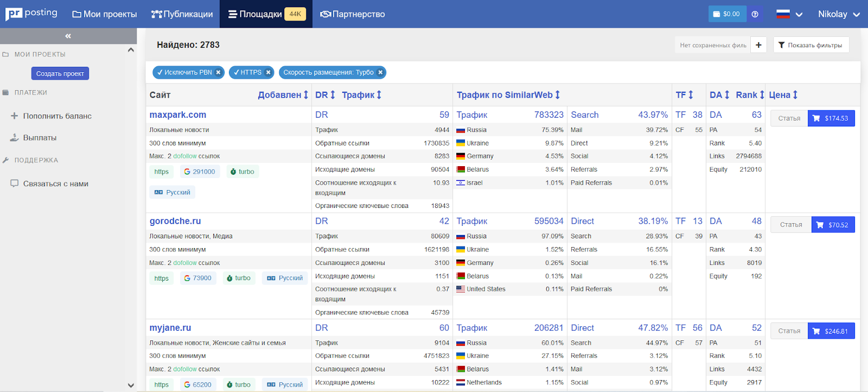Image resolution: width=868 pixels, height=392 pixels.
Task: Open the Выплаты sidebar entry
Action: point(33,137)
